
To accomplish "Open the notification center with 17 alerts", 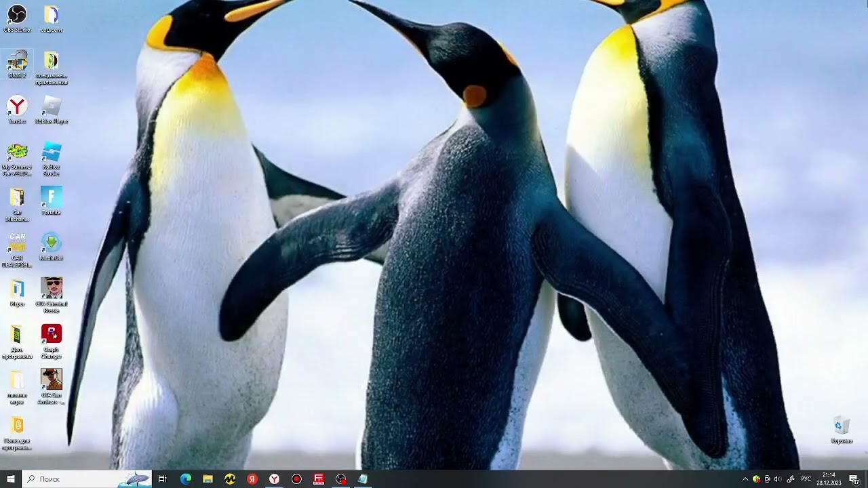I will click(x=854, y=479).
